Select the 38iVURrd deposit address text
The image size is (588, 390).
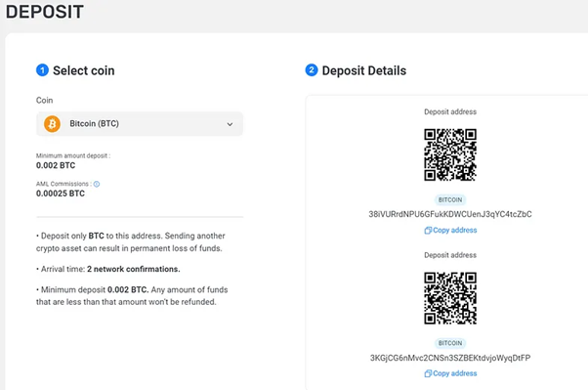[x=450, y=214]
